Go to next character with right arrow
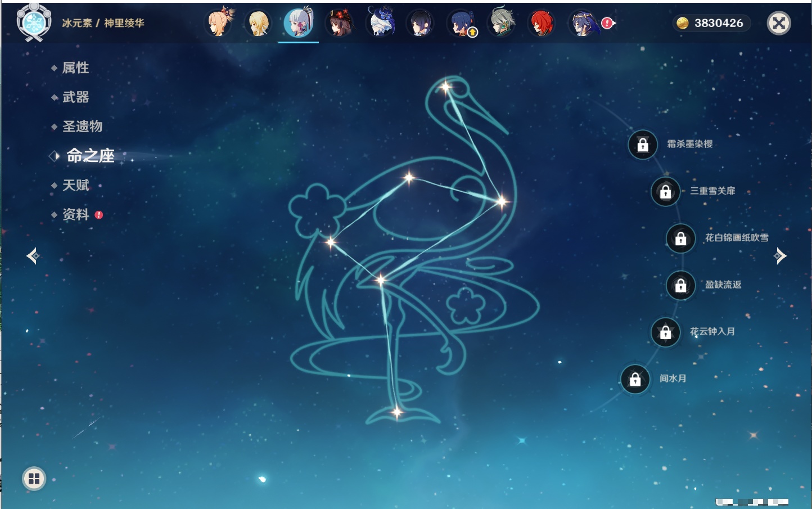The width and height of the screenshot is (812, 509). 780,256
